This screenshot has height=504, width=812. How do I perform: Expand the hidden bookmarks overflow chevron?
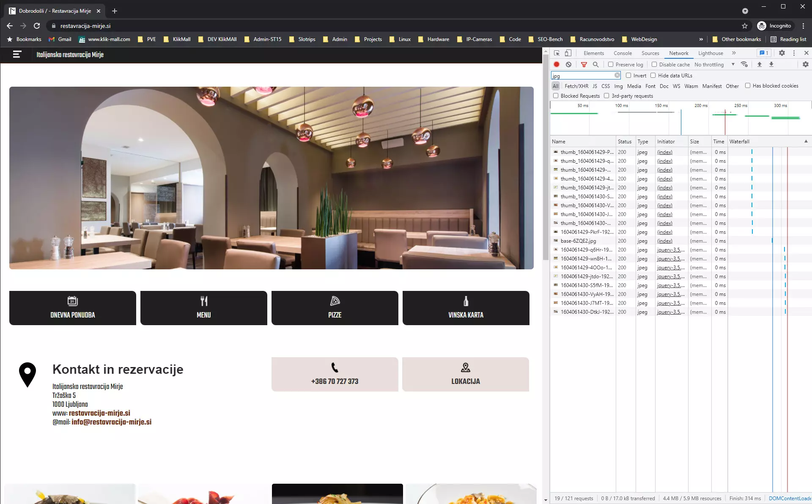[701, 39]
